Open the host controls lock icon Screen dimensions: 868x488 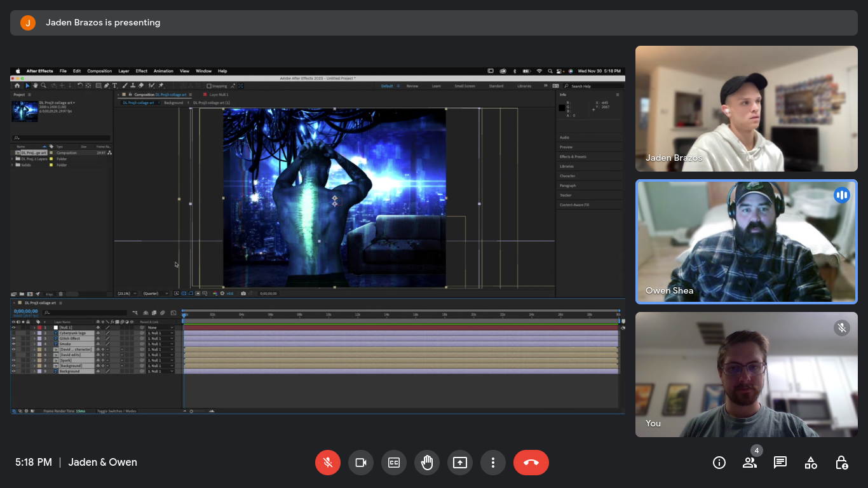point(841,463)
